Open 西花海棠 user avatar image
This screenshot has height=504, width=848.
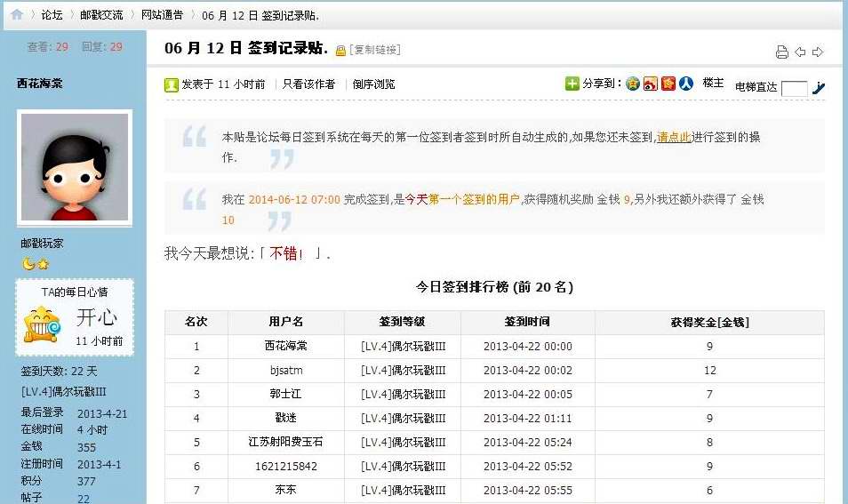point(74,167)
